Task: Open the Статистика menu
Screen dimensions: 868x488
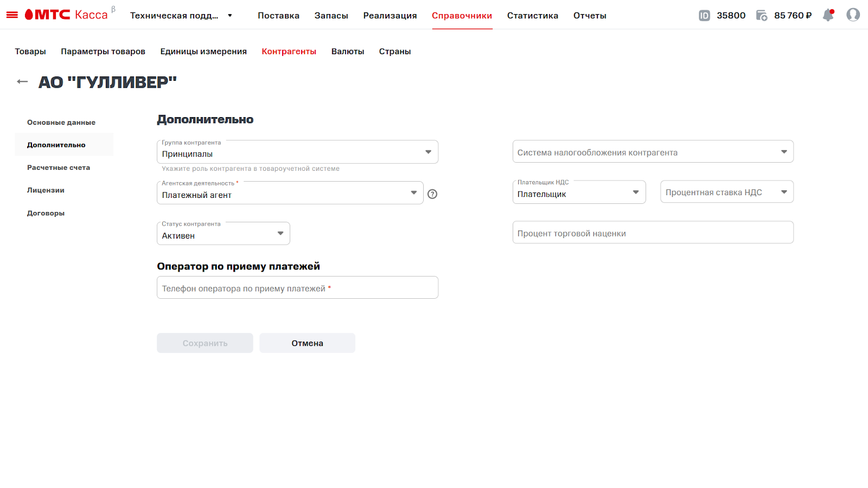Action: (x=532, y=15)
